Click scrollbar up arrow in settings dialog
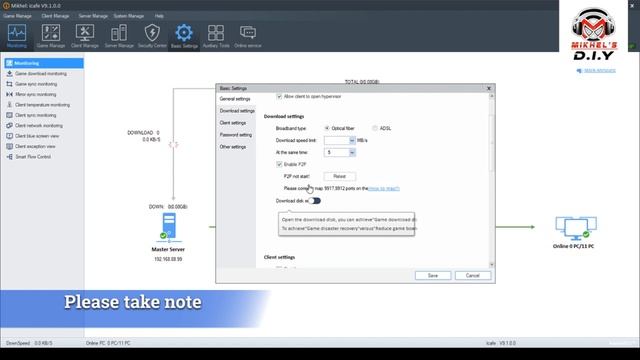Image resolution: width=640 pixels, height=360 pixels. click(491, 96)
